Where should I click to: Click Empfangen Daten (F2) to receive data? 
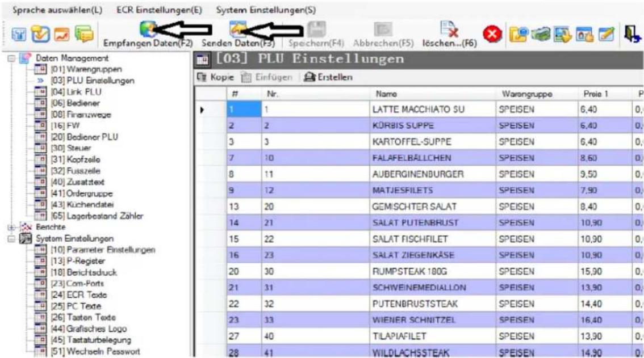coord(148,35)
